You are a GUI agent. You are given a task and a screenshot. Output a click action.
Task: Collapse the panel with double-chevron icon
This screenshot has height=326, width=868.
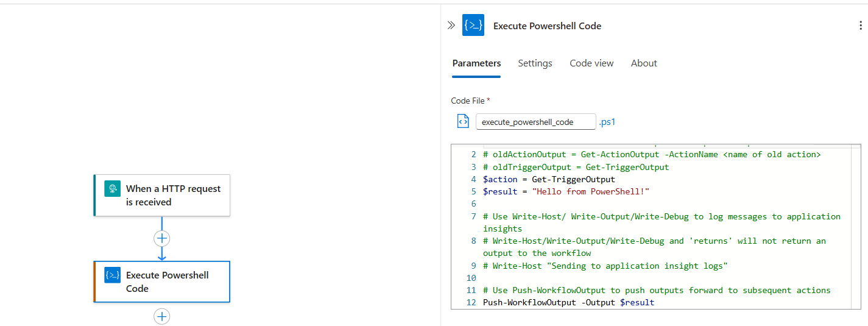pyautogui.click(x=451, y=26)
